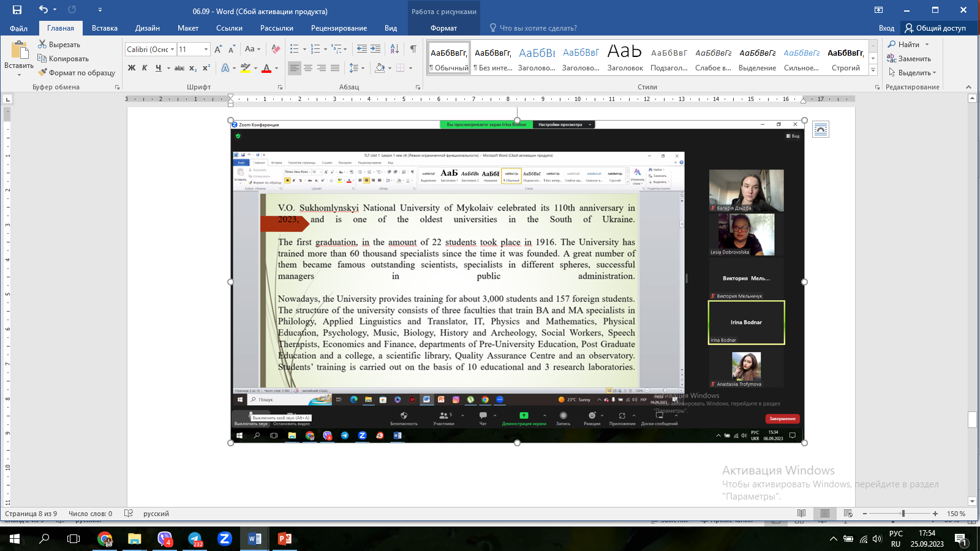Click Вход (Sign in) link
This screenshot has width=980, height=551.
[886, 28]
